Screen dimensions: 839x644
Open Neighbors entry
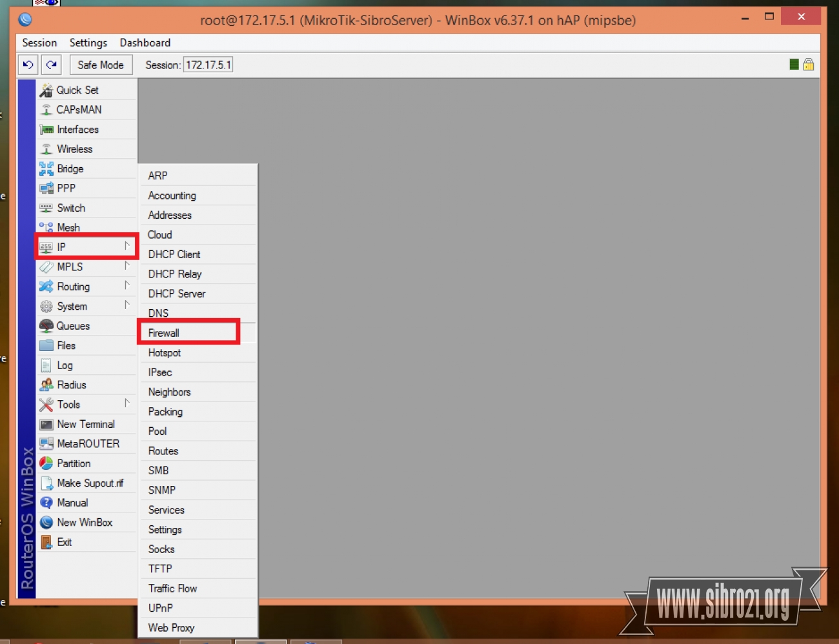(198, 392)
